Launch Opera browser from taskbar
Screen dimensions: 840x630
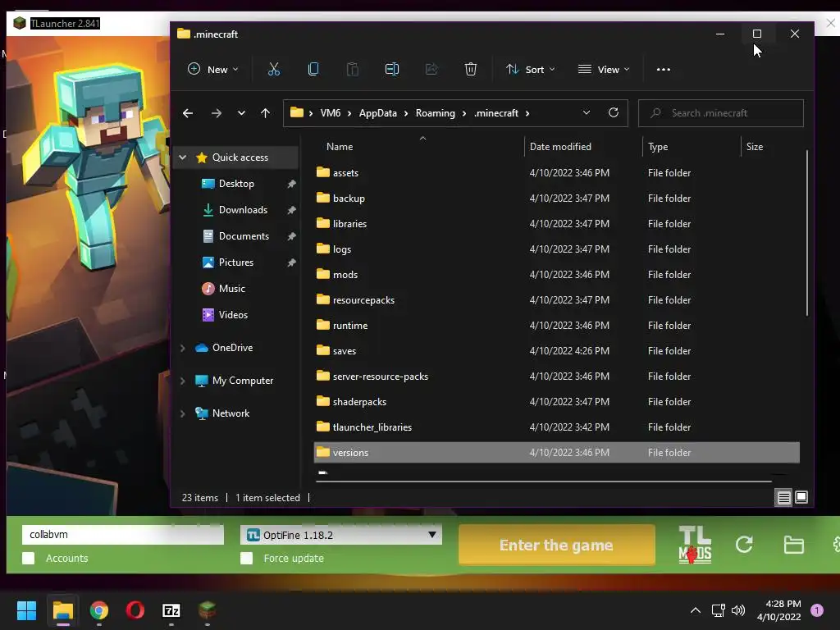point(135,610)
